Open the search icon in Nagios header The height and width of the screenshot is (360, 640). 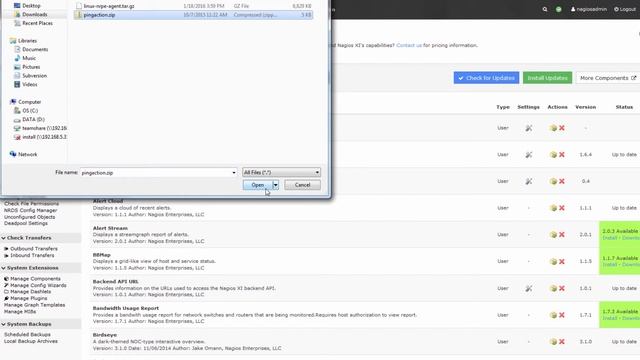[544, 9]
